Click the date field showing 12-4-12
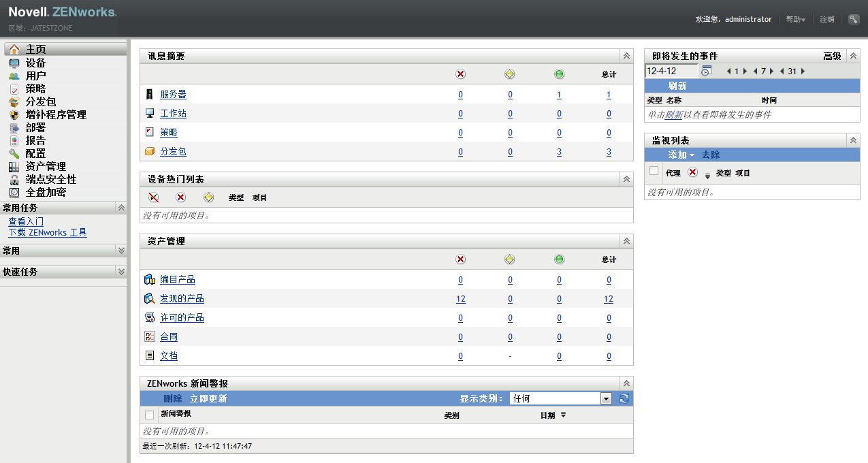The height and width of the screenshot is (463, 868). tap(671, 71)
